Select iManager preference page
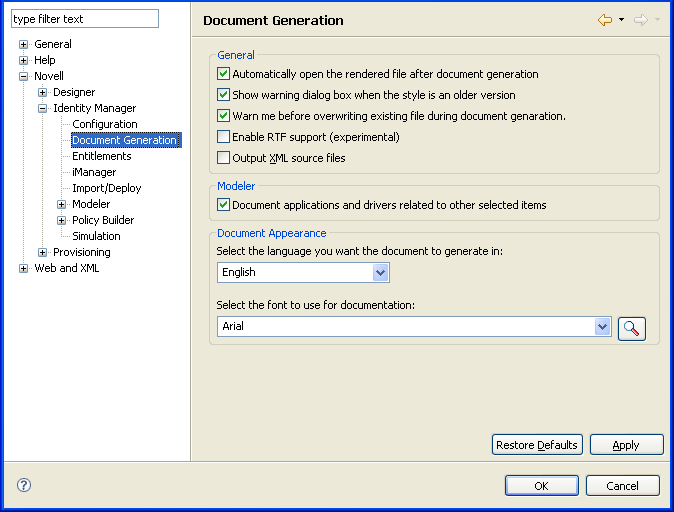The width and height of the screenshot is (674, 512). (94, 172)
